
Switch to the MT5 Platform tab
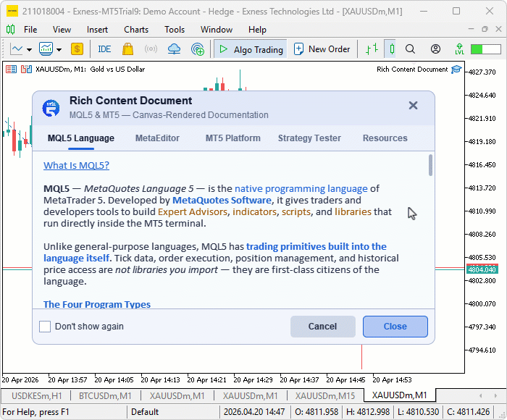coord(232,138)
